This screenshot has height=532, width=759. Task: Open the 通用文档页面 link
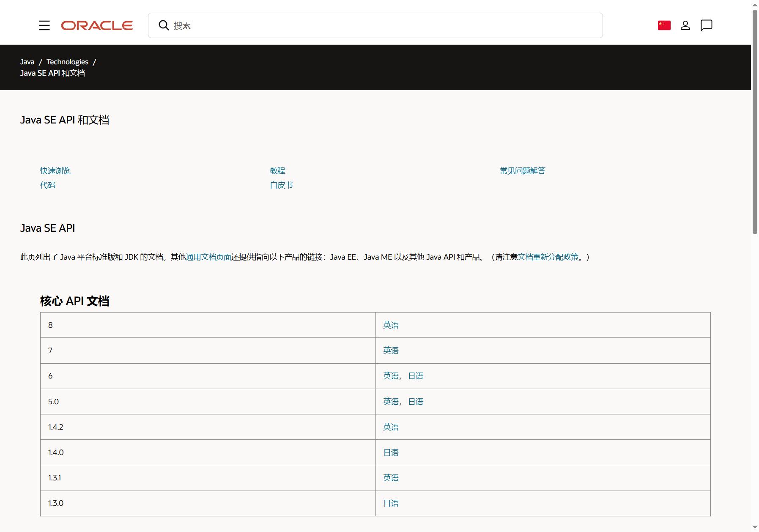(x=208, y=257)
